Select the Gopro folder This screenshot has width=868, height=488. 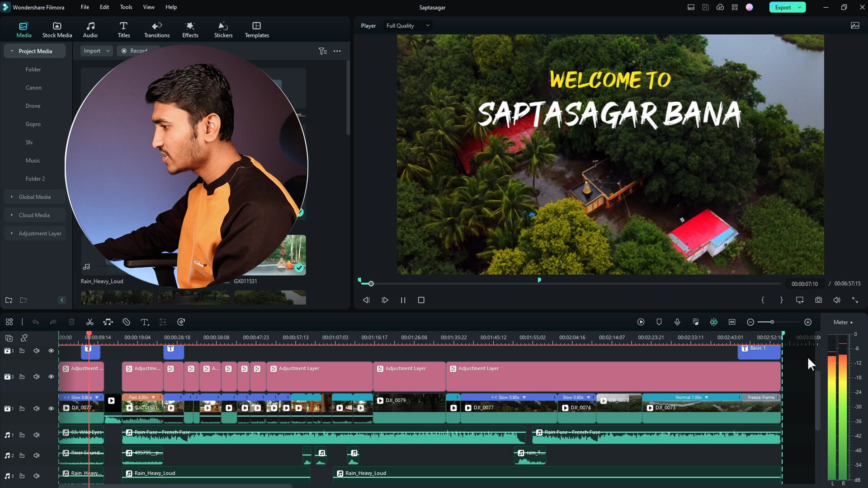click(33, 124)
